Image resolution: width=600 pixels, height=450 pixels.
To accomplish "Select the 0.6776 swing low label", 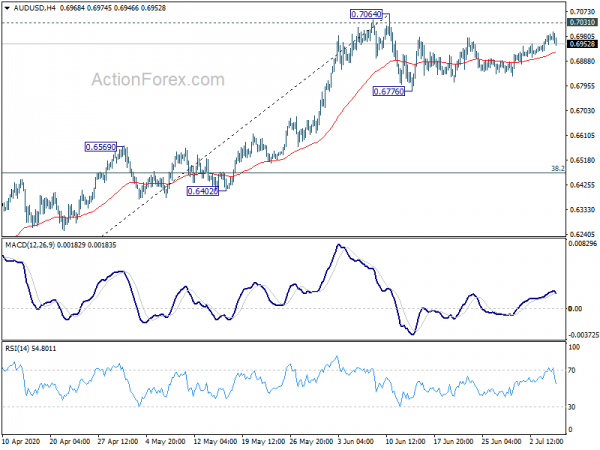I will (x=388, y=91).
